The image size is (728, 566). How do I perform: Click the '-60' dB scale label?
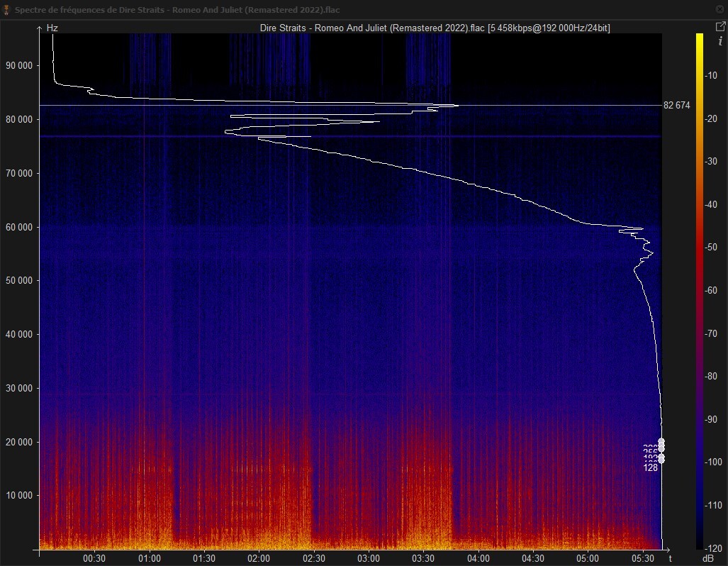click(711, 291)
